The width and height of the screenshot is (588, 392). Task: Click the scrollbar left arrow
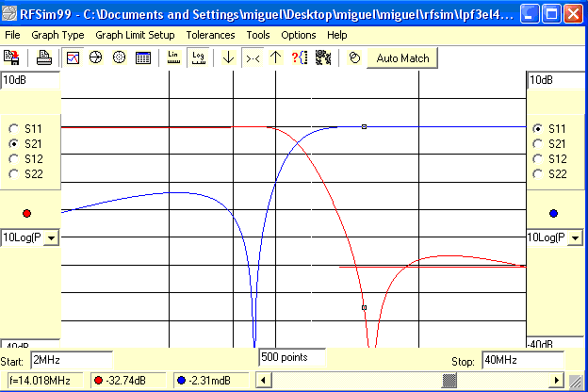[x=263, y=381]
